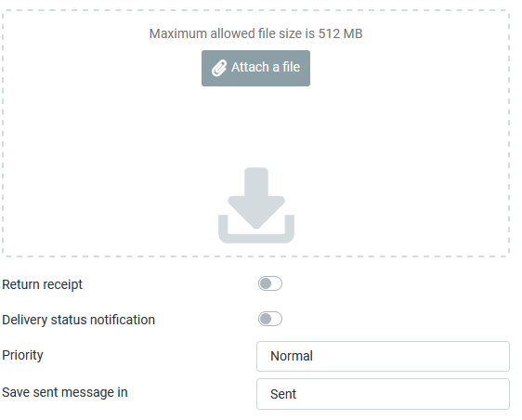522x420 pixels.
Task: Enable the Return receipt switch
Action: (270, 283)
